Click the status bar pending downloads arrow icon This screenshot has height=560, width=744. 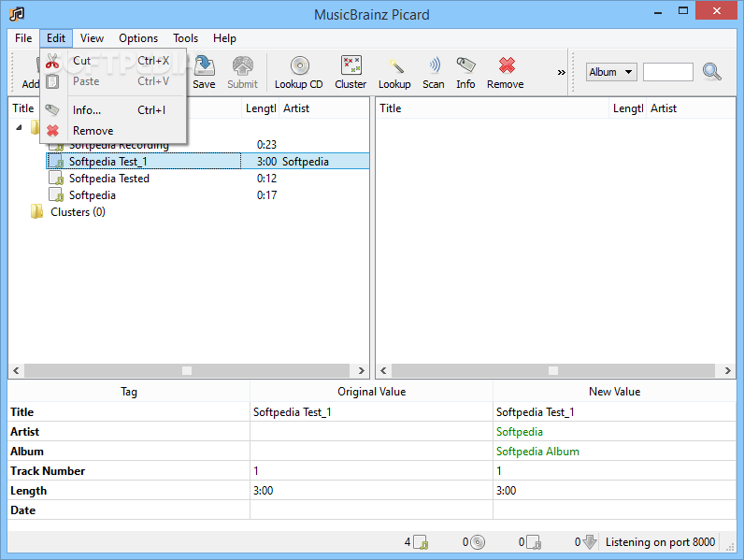pos(590,542)
